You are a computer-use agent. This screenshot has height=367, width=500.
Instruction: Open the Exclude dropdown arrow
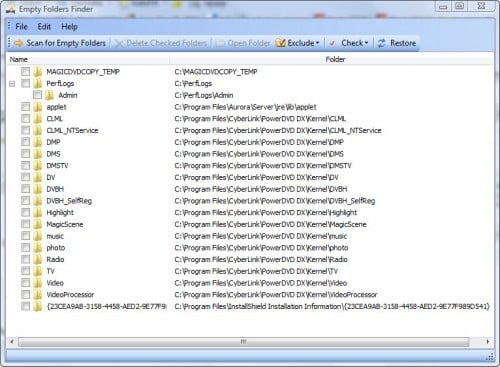click(x=318, y=43)
